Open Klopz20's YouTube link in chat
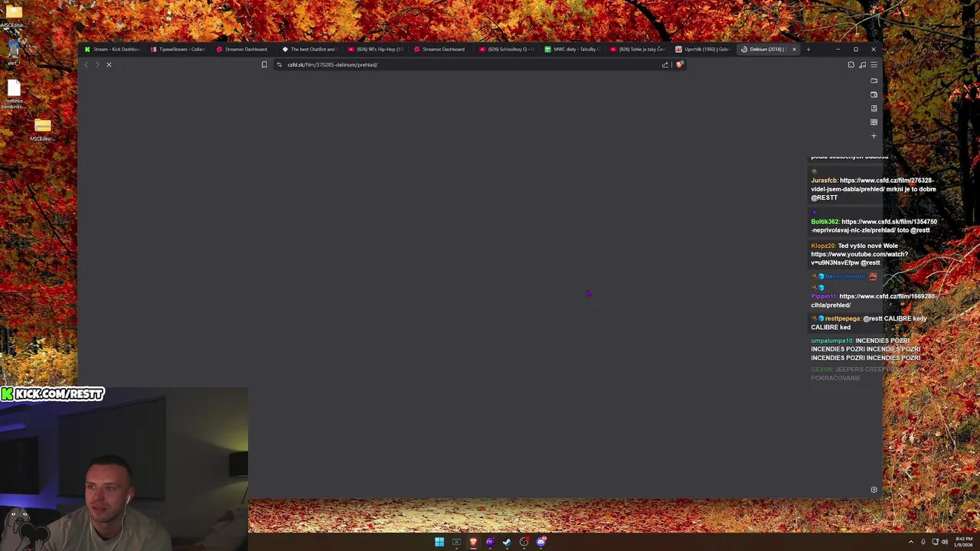 [859, 258]
